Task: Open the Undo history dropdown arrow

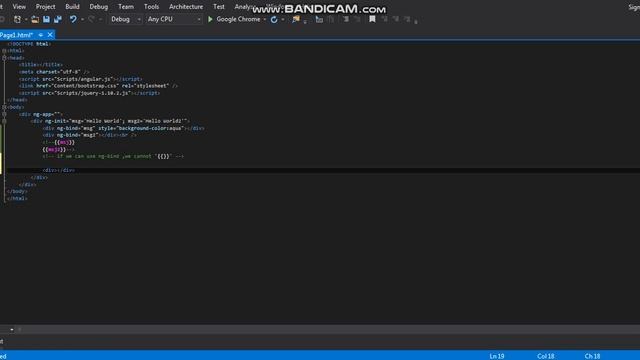Action: click(x=82, y=20)
